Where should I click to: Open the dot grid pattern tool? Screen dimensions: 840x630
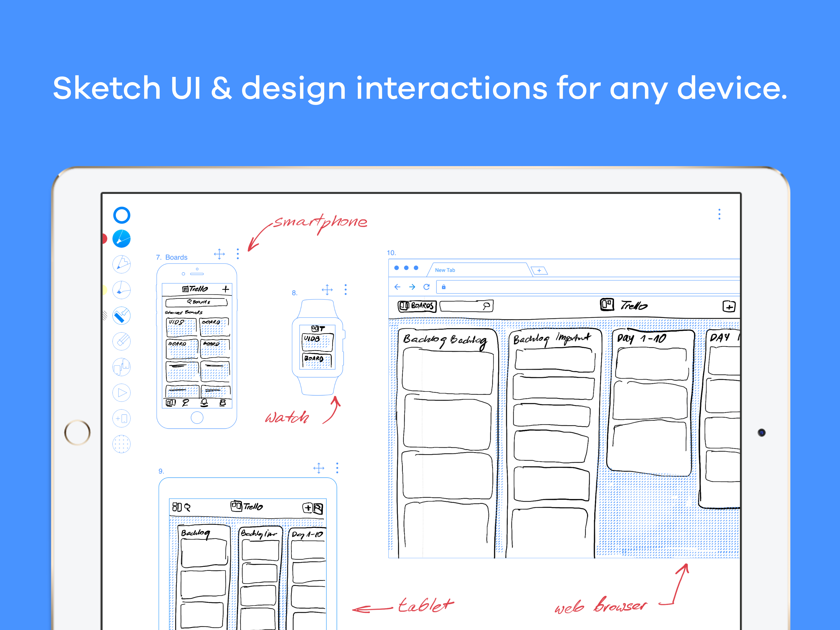(121, 443)
